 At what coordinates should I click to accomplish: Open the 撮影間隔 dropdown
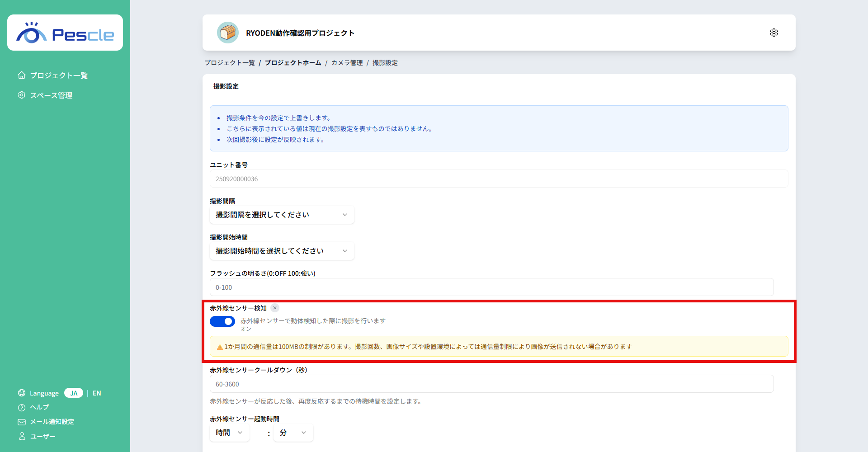click(282, 215)
